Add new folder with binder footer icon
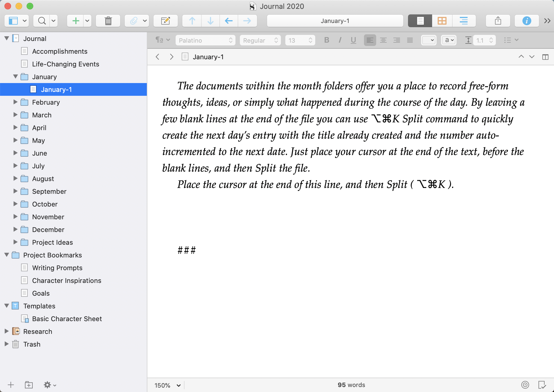 tap(29, 385)
